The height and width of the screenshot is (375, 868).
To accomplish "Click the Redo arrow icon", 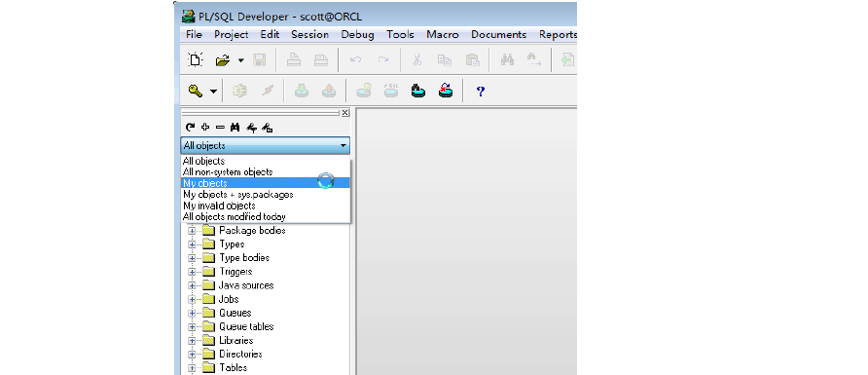I will [x=383, y=59].
